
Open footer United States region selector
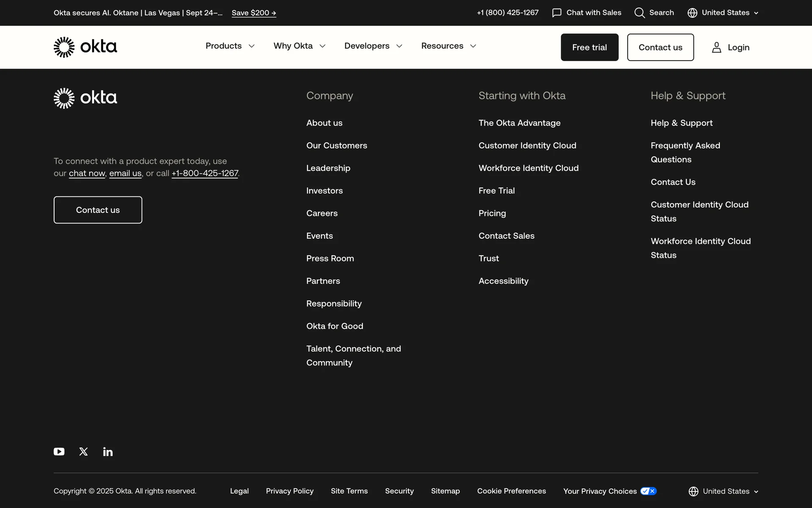click(x=723, y=491)
